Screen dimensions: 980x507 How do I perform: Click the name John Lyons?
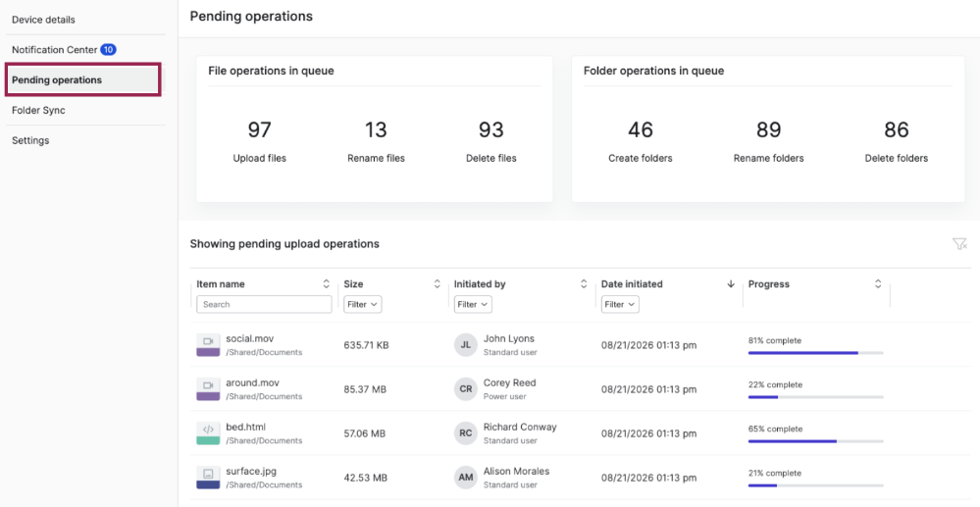(x=509, y=338)
